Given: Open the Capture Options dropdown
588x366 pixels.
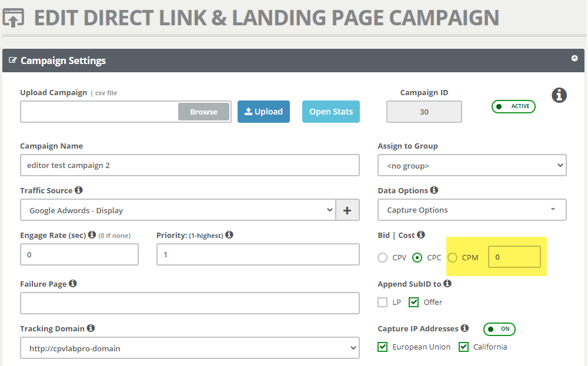Looking at the screenshot, I should (472, 210).
